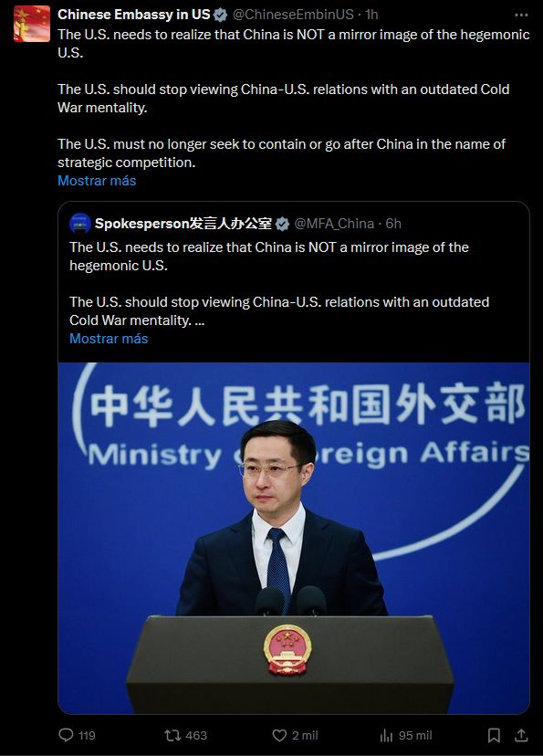Image resolution: width=543 pixels, height=756 pixels.
Task: Open the reply icon with 119 comments
Action: pos(66,735)
